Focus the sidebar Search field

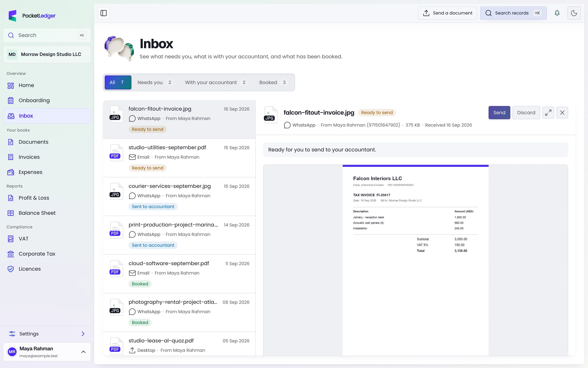(x=47, y=35)
